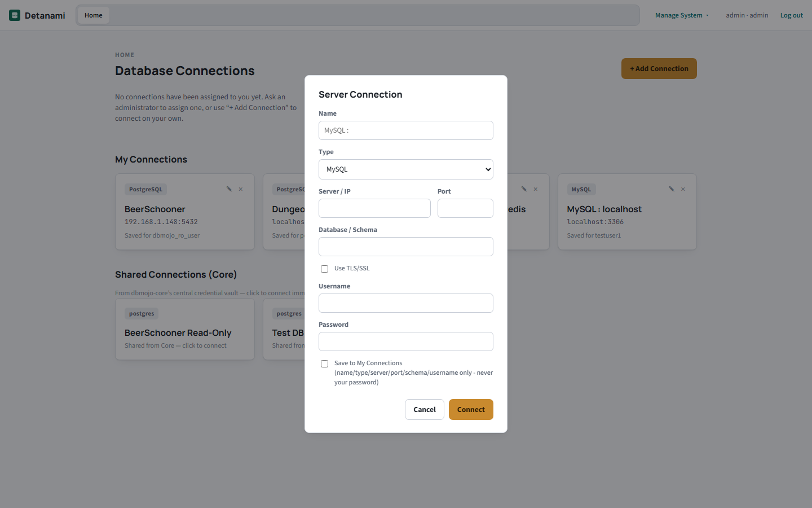The width and height of the screenshot is (812, 508).
Task: Remove the MySQL : localhost connection X icon
Action: pos(683,189)
